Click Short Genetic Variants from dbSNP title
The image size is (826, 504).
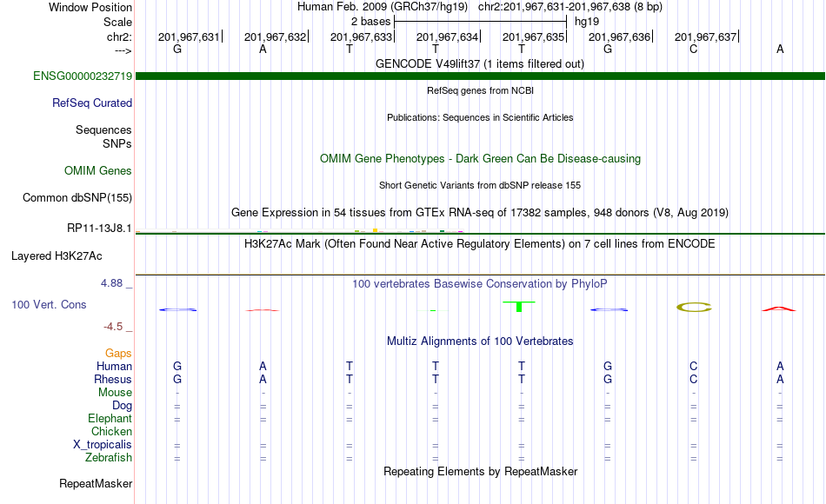coord(480,185)
